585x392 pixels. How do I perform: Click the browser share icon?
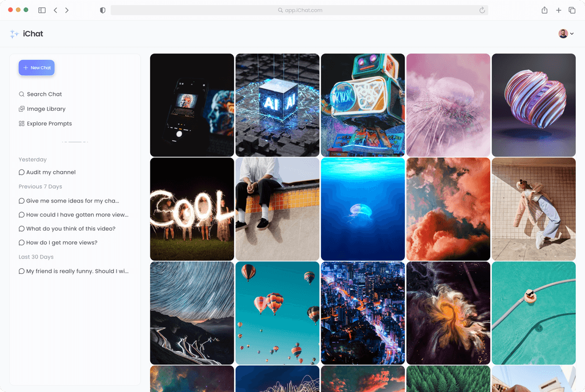(544, 10)
